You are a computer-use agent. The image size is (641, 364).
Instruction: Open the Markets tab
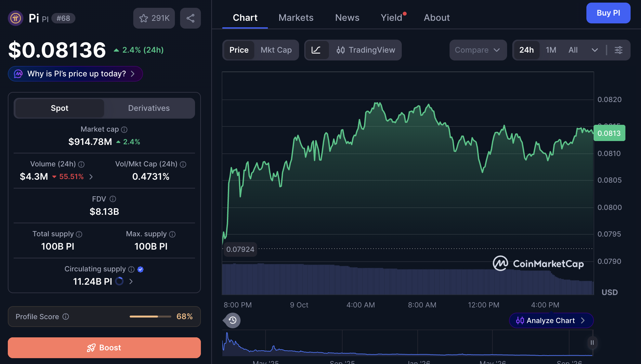(296, 18)
